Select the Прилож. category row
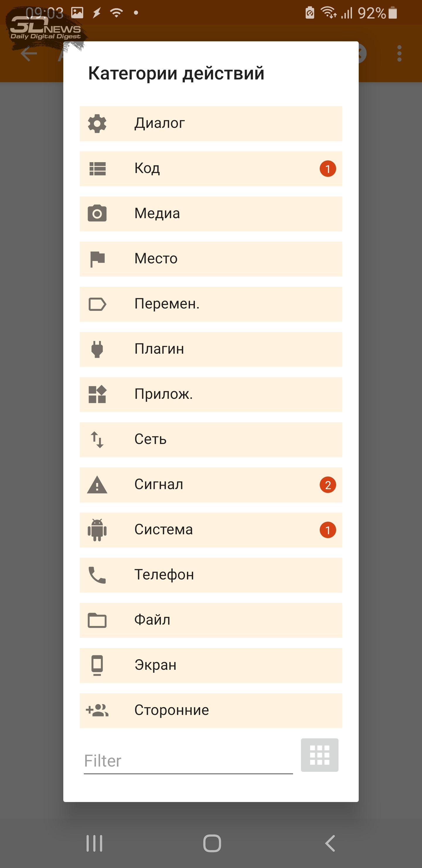 211,394
